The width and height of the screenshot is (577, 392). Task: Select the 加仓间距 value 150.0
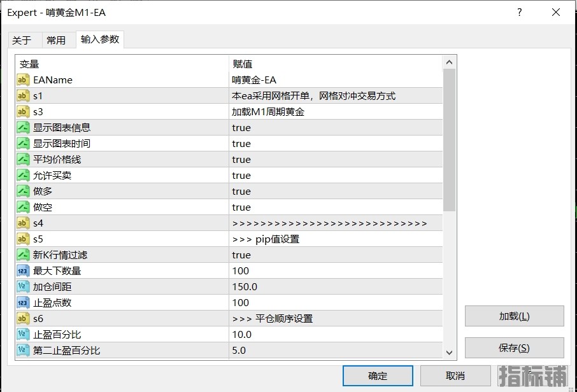point(245,287)
